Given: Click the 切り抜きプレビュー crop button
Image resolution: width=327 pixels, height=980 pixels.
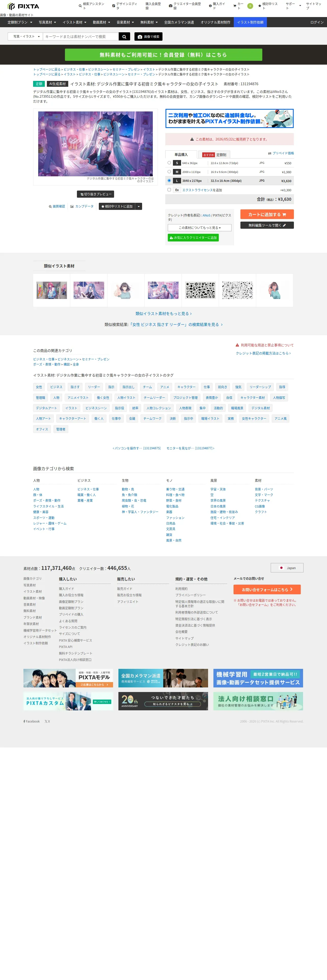Looking at the screenshot, I should click(x=96, y=194).
